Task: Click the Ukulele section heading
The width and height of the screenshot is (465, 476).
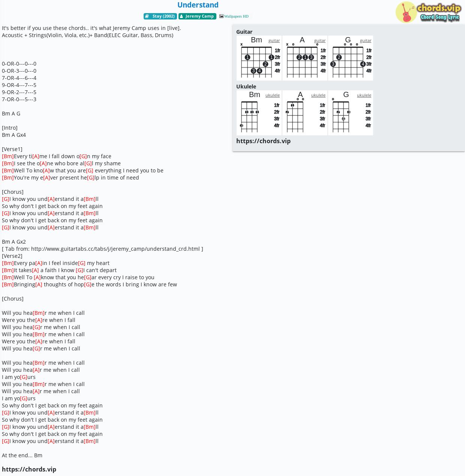Action: point(246,87)
